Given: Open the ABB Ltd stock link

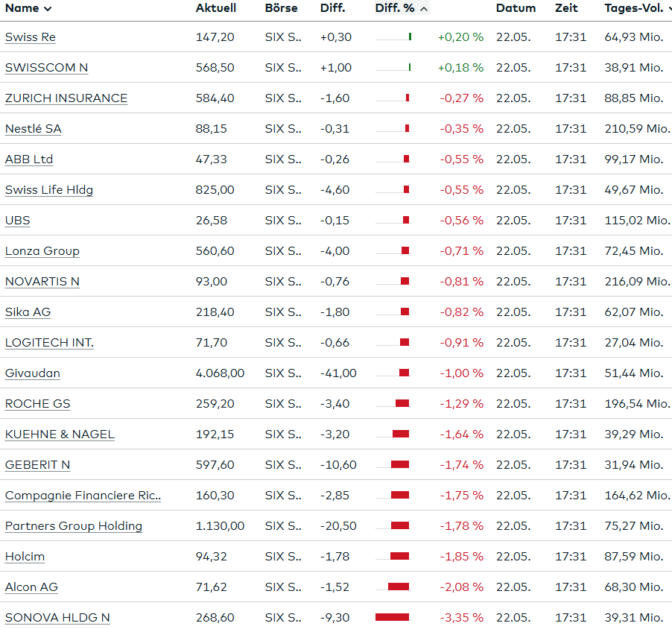Looking at the screenshot, I should (x=29, y=159).
